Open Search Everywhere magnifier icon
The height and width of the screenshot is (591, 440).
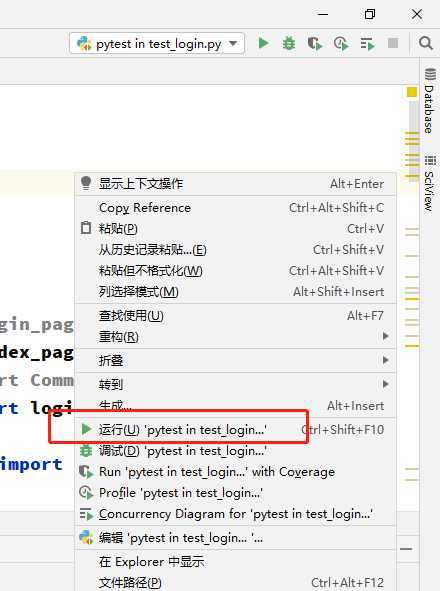(x=425, y=43)
